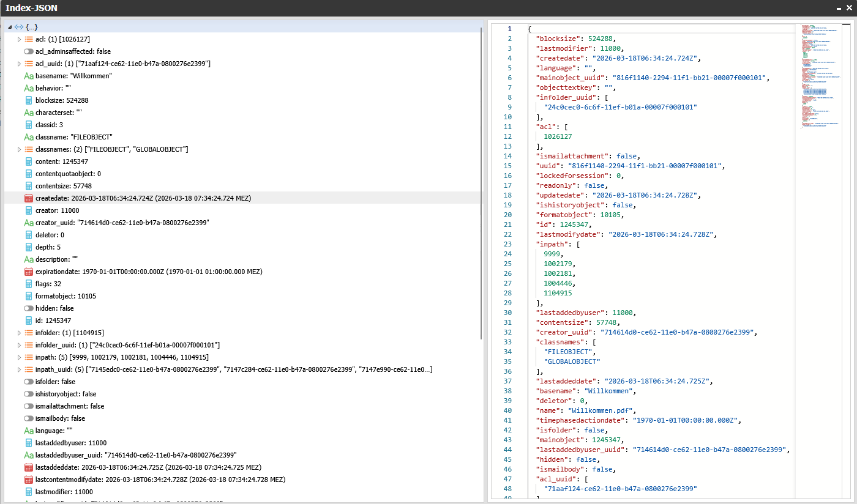
Task: Click the calculator icon next to blocksize
Action: [x=28, y=100]
